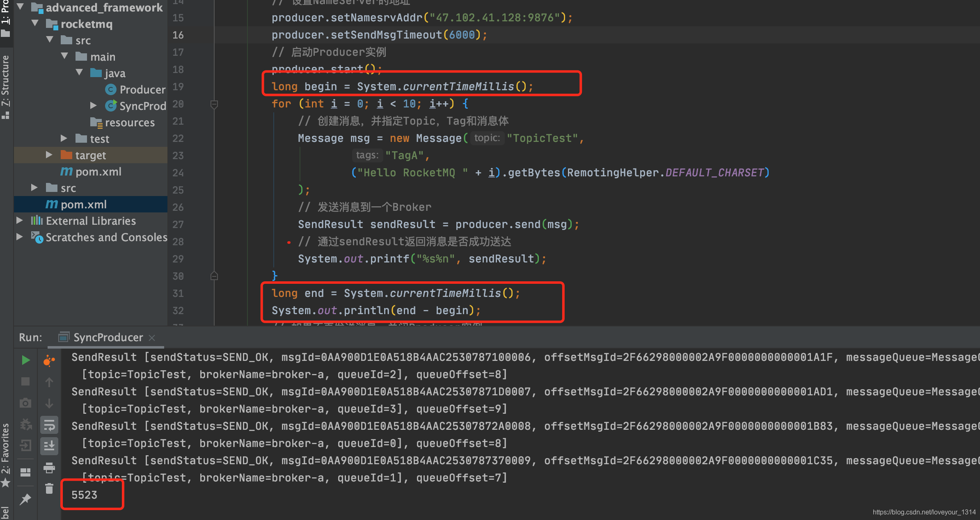Toggle soft-wrap in console output
This screenshot has width=980, height=520.
[x=49, y=425]
